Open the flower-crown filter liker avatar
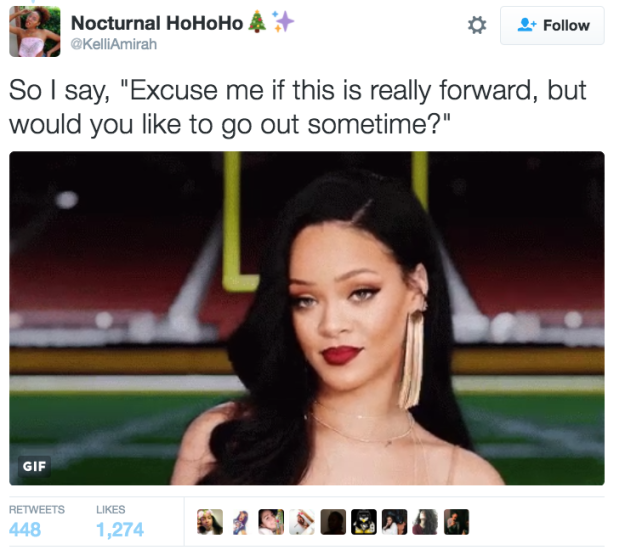Screen dimensions: 625x550 pyautogui.click(x=210, y=522)
